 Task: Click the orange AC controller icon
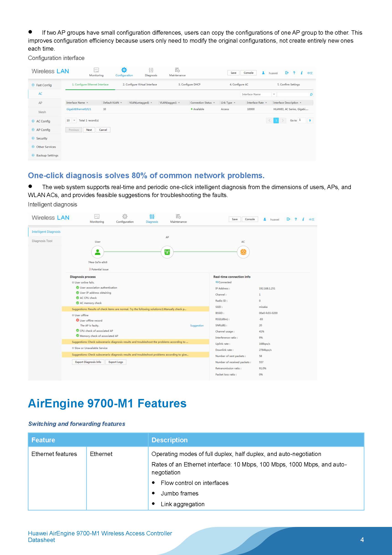pyautogui.click(x=243, y=252)
